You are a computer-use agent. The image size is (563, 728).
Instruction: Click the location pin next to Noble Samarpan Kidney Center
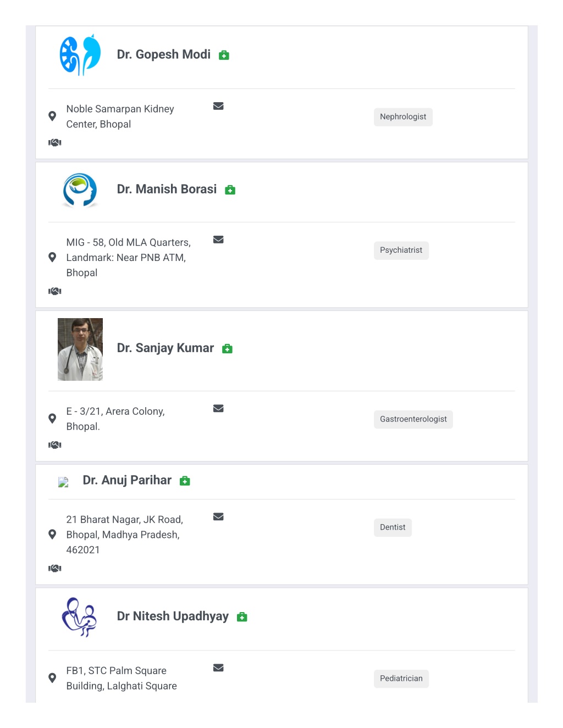[x=52, y=116]
